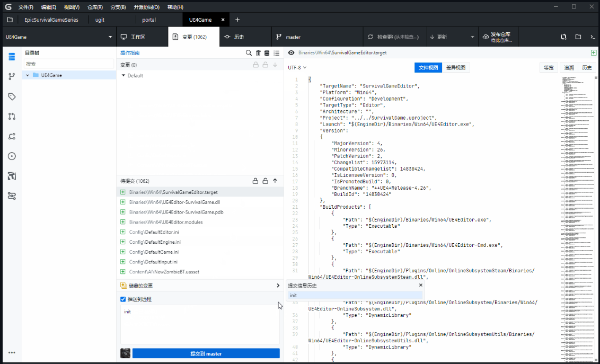The width and height of the screenshot is (600, 364).
Task: Open the UTF-8 encoding dropdown
Action: pyautogui.click(x=297, y=68)
